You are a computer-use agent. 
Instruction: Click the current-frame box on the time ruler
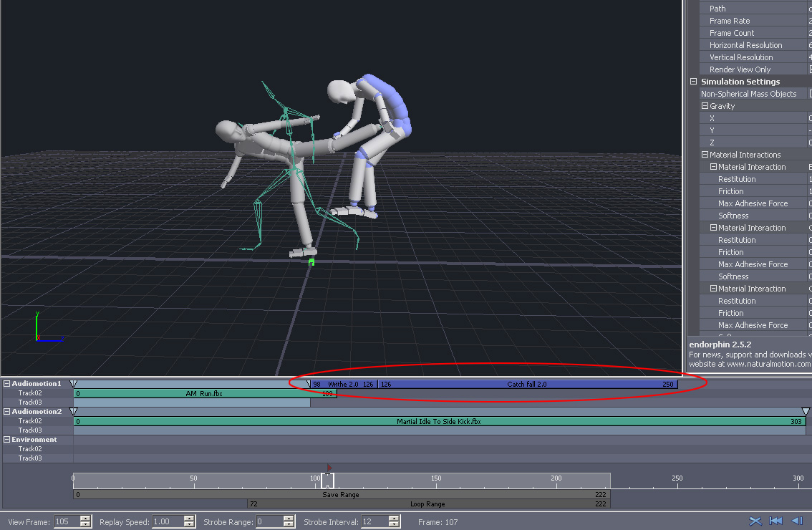click(x=328, y=481)
